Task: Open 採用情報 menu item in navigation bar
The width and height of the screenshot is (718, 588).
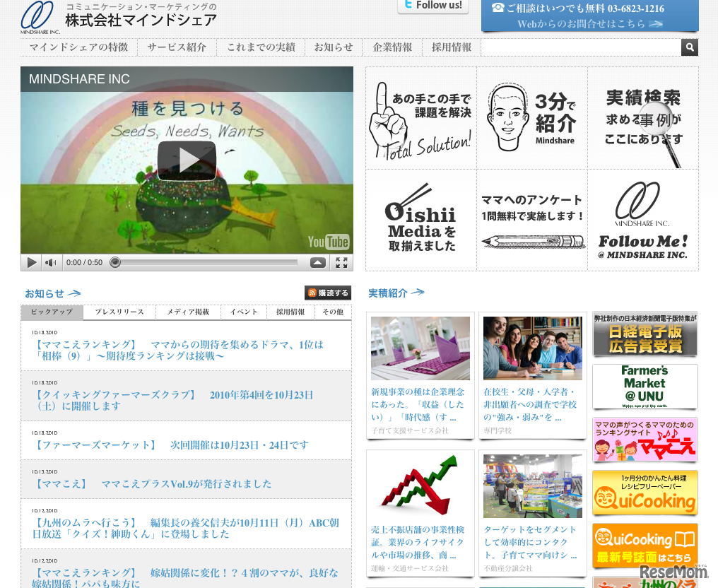Action: [452, 47]
